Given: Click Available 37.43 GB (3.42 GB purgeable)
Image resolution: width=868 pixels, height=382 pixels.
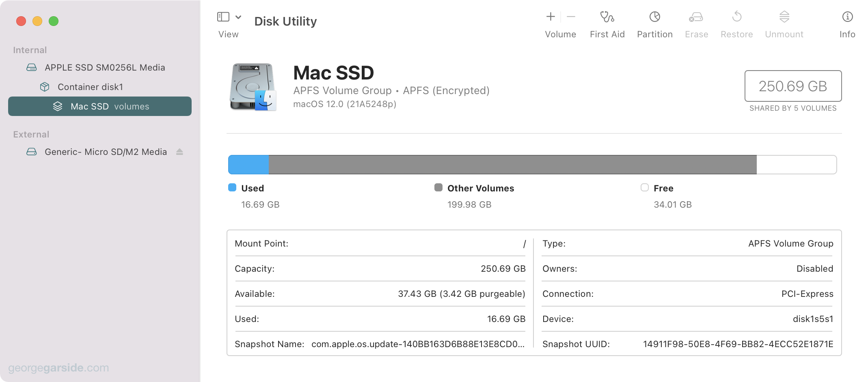Looking at the screenshot, I should click(x=462, y=294).
